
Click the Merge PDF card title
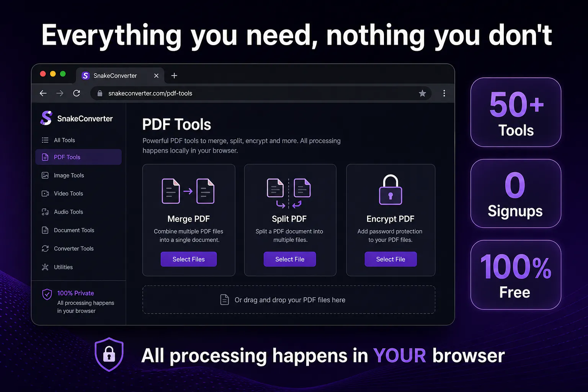click(x=189, y=219)
